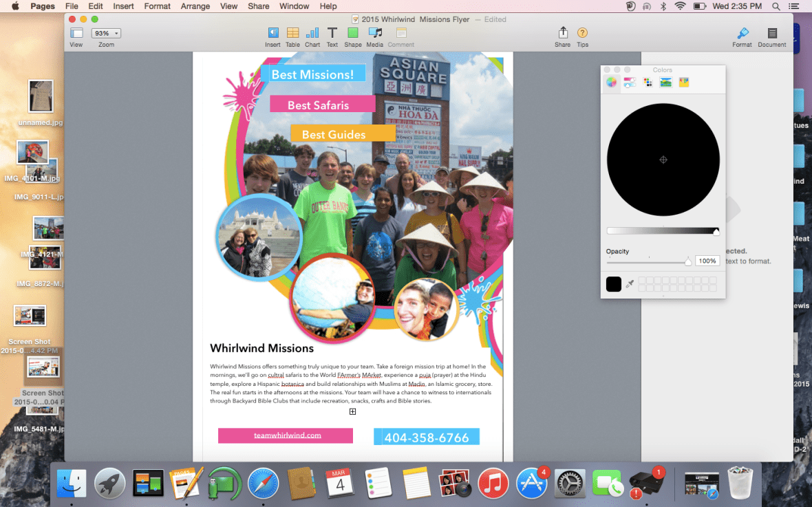Pick a color with the eyedropper tool
Viewport: 812px width, 507px height.
pyautogui.click(x=630, y=283)
